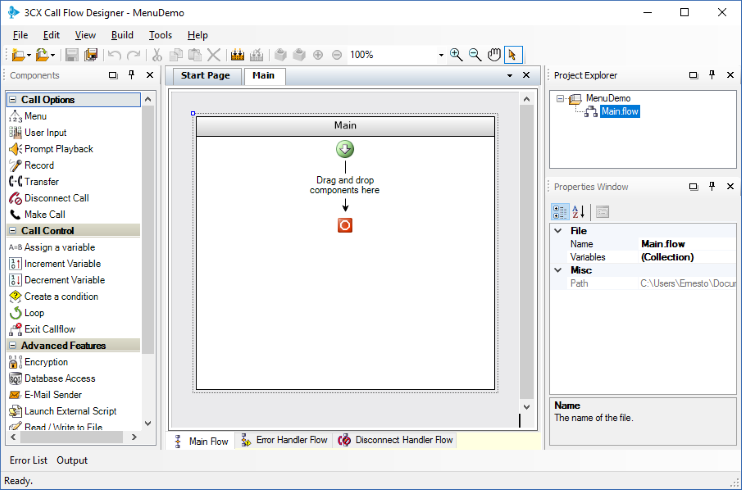Screen dimensions: 742x490
Task: Open the Edit menu
Action: point(51,35)
